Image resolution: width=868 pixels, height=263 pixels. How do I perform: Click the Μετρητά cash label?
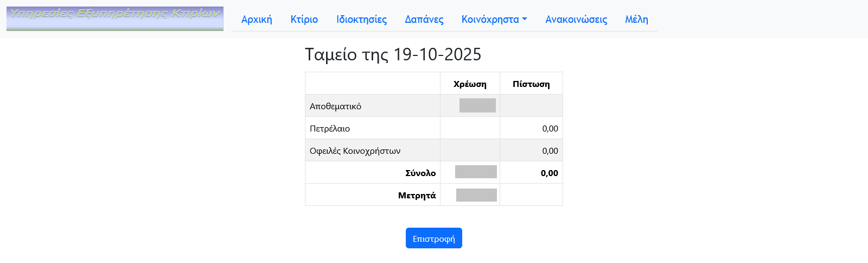pyautogui.click(x=417, y=196)
